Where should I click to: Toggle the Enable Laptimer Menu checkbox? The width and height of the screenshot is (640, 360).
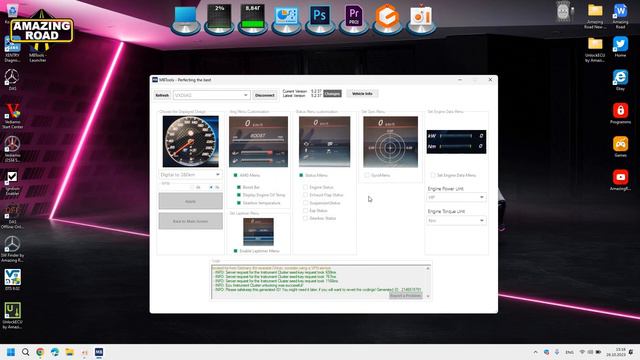tap(236, 251)
